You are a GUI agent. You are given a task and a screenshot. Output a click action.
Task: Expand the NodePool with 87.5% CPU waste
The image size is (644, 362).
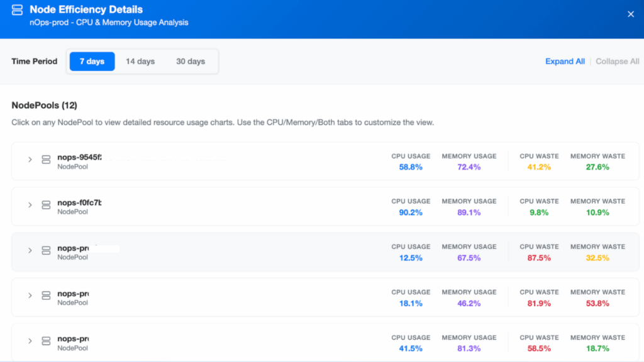30,250
